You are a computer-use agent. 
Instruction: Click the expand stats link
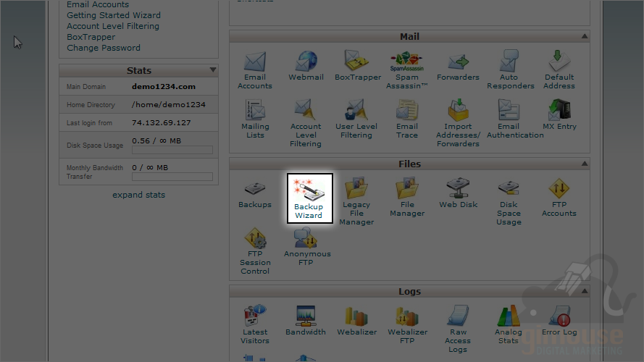139,195
